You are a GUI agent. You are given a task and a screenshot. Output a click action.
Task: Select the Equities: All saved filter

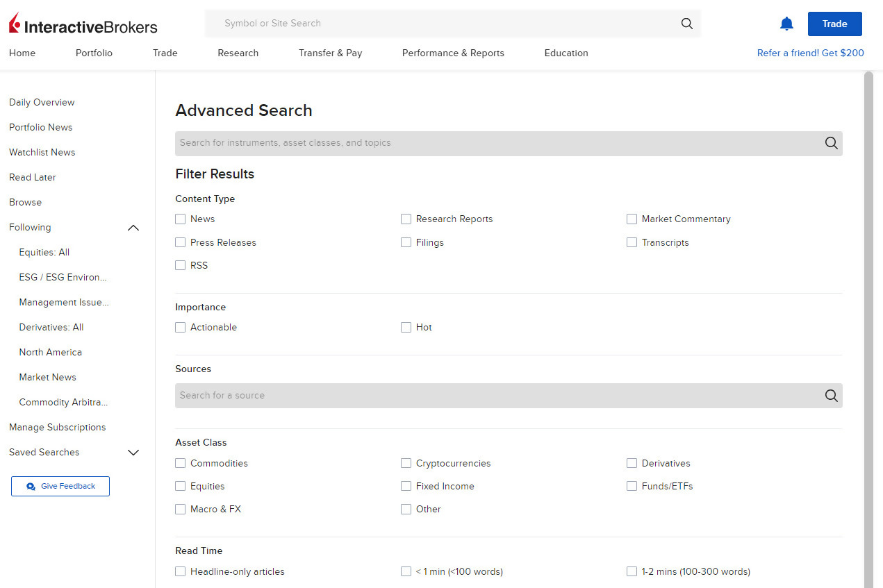coord(44,252)
